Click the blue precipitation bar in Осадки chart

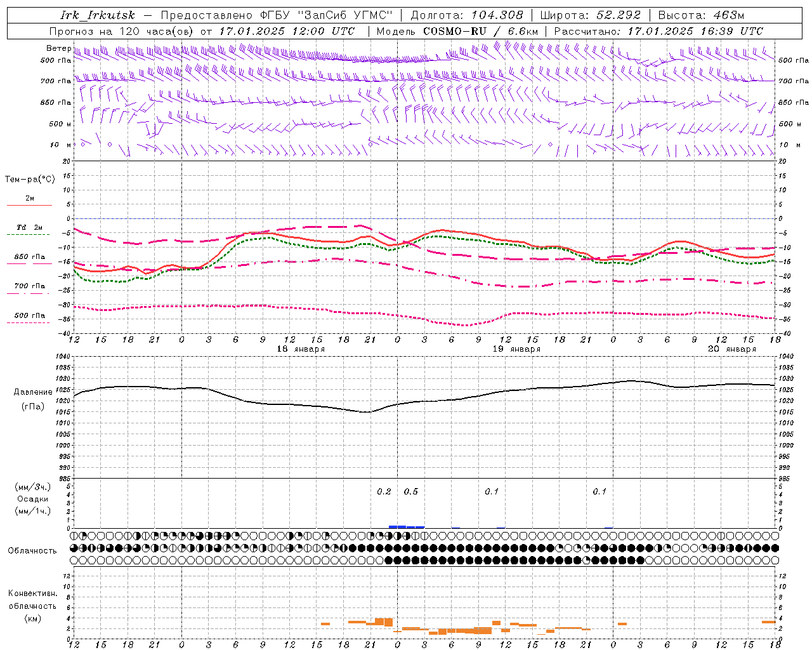click(406, 527)
